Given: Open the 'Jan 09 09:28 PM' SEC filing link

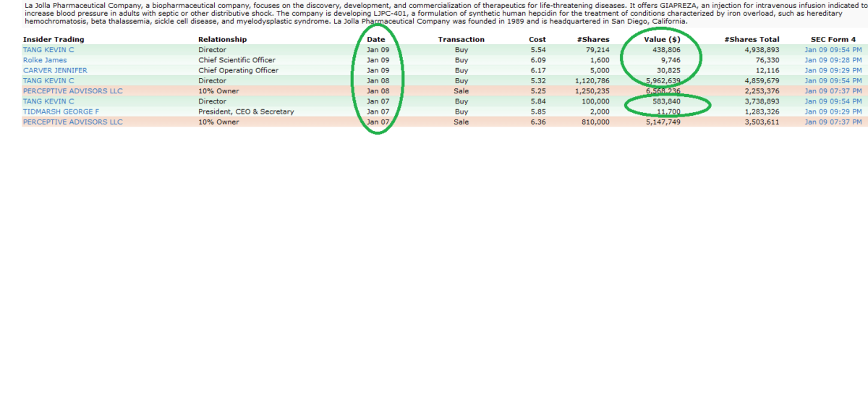Looking at the screenshot, I should [x=833, y=60].
